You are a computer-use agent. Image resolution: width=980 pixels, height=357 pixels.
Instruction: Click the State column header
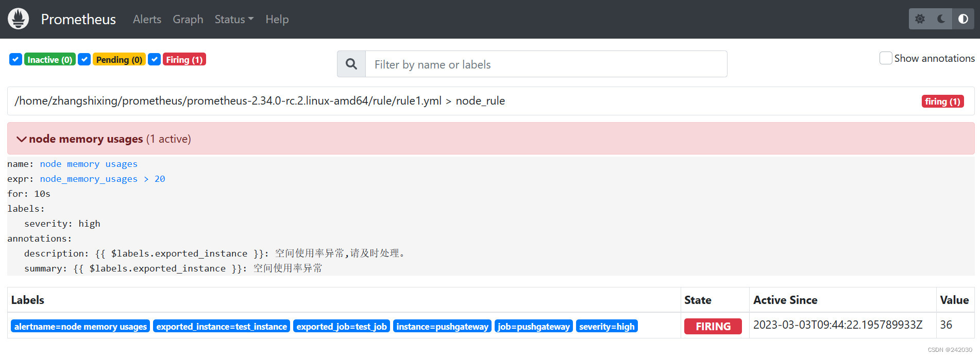698,300
